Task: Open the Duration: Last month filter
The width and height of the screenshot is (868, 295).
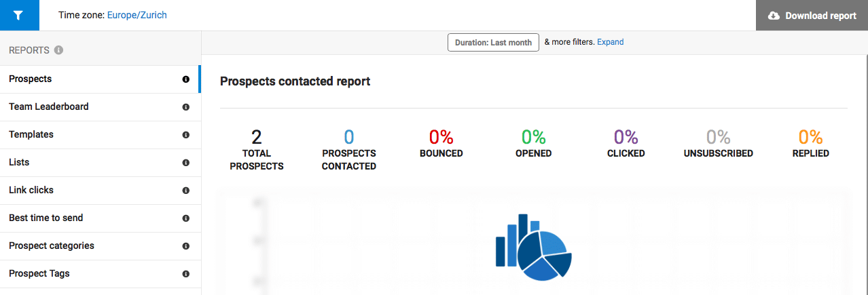Action: (x=493, y=42)
